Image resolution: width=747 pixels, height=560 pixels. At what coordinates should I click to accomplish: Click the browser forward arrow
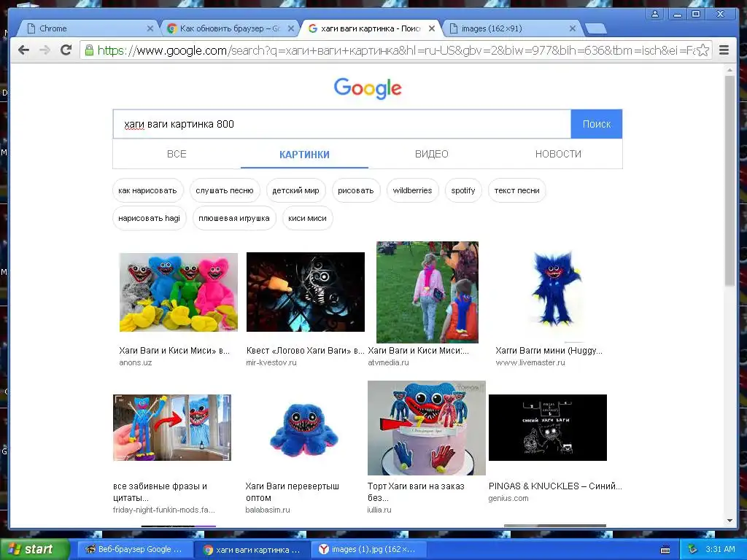point(44,50)
